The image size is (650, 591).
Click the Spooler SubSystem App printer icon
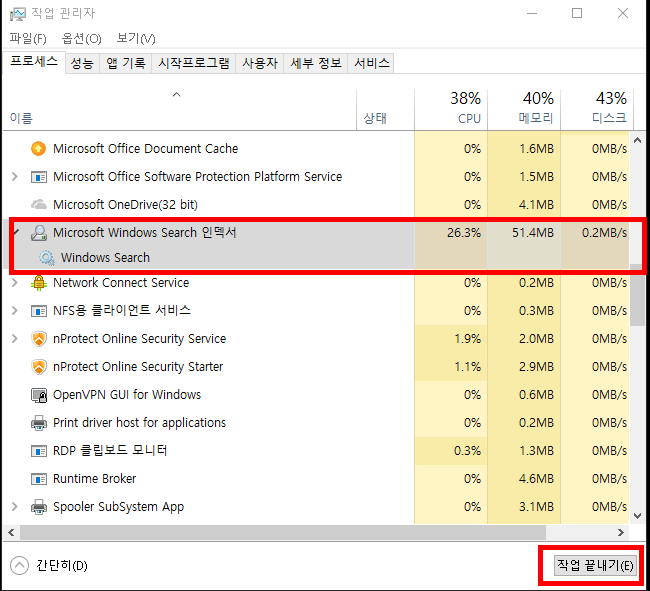(x=39, y=507)
